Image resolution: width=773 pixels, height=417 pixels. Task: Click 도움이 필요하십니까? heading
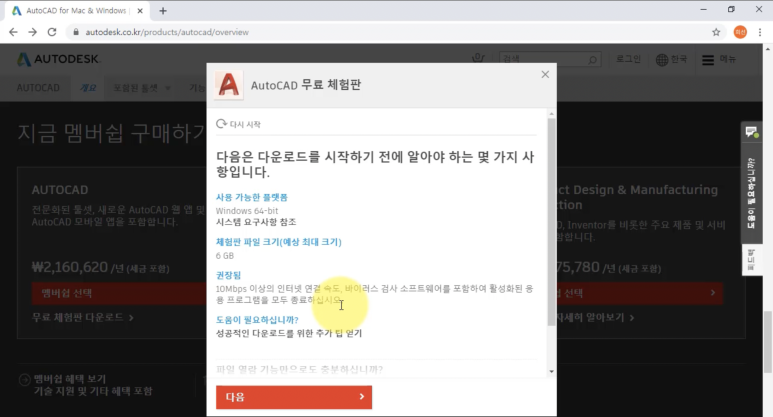(x=257, y=320)
